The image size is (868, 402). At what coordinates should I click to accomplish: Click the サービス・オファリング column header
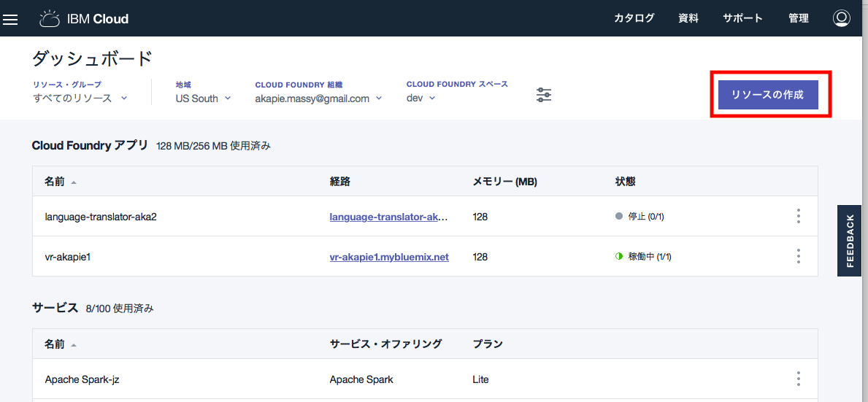coord(386,344)
